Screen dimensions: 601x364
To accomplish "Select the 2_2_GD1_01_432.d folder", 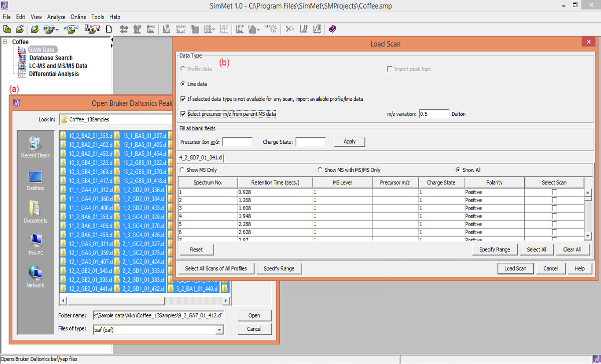I will (140, 288).
